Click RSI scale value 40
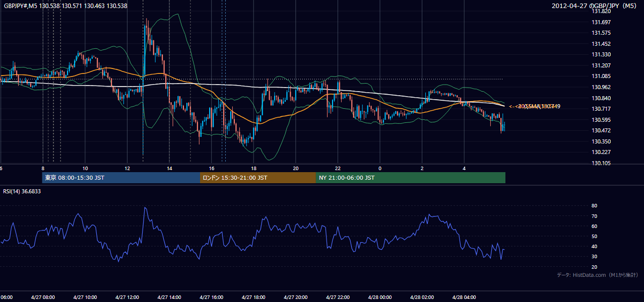The height and width of the screenshot is (302, 644). 594,246
